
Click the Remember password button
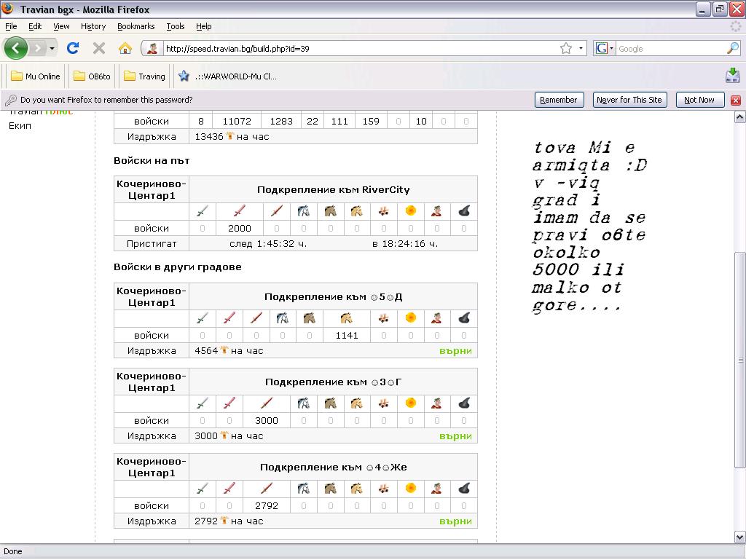(x=559, y=100)
